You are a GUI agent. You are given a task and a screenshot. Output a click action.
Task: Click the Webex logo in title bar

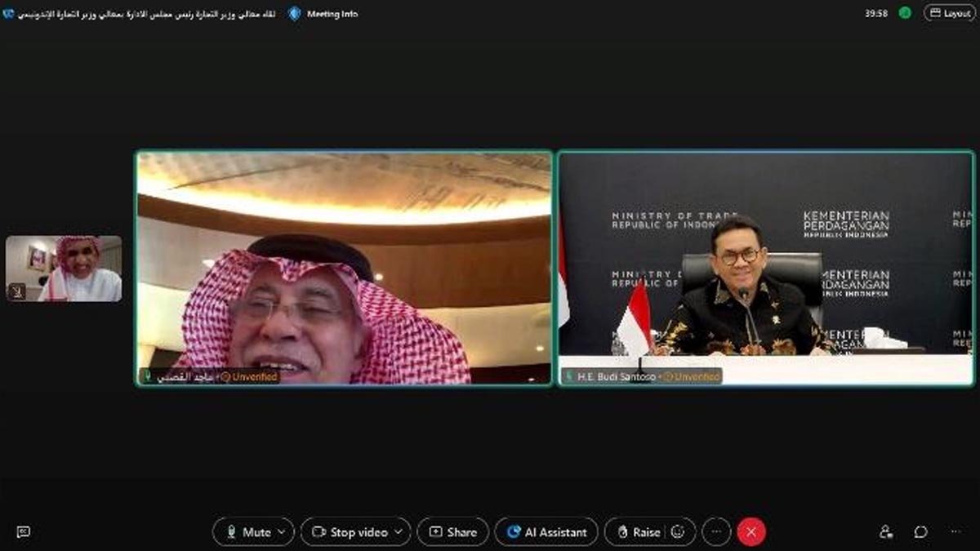coord(9,14)
